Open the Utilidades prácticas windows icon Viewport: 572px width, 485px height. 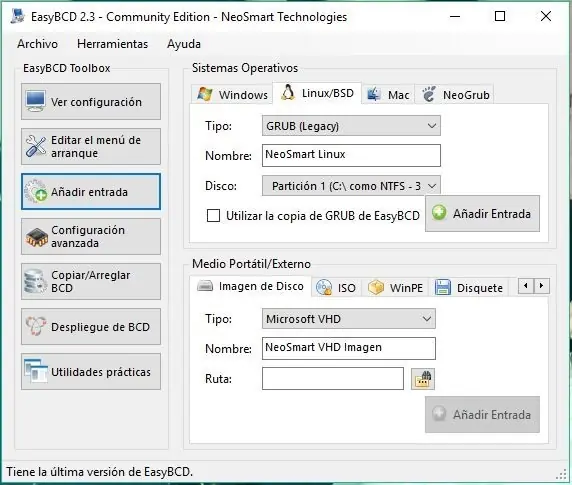tap(36, 371)
